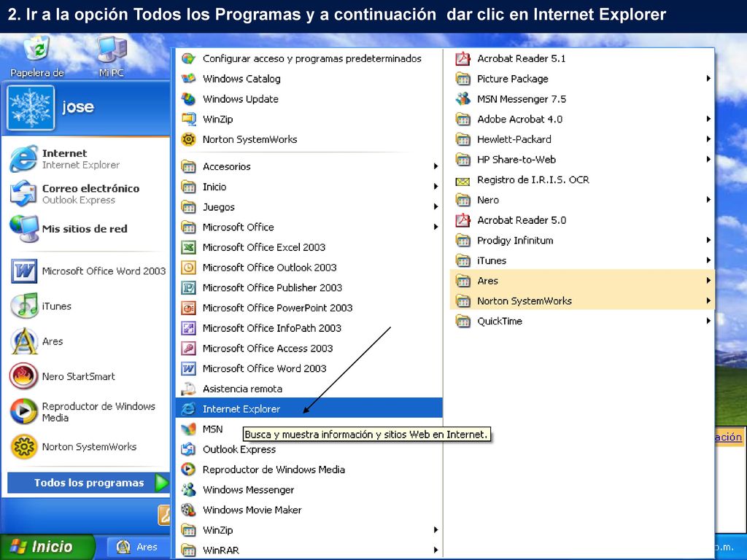Viewport: 747px width, 560px height.
Task: Open Asistencia remota
Action: [309, 389]
